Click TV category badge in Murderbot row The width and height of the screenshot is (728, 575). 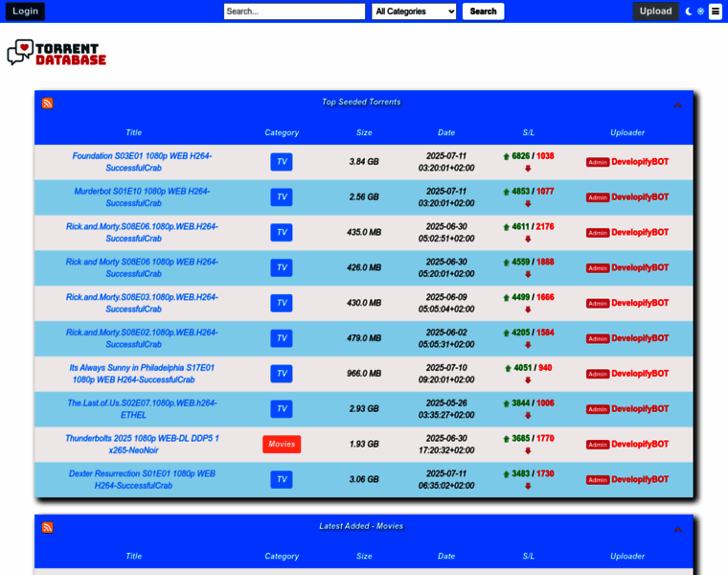point(282,196)
